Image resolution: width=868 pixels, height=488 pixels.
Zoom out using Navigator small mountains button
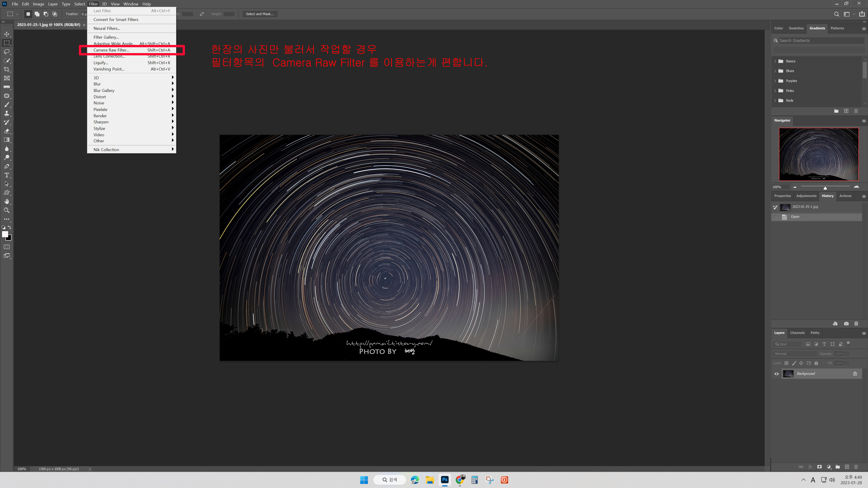point(795,187)
